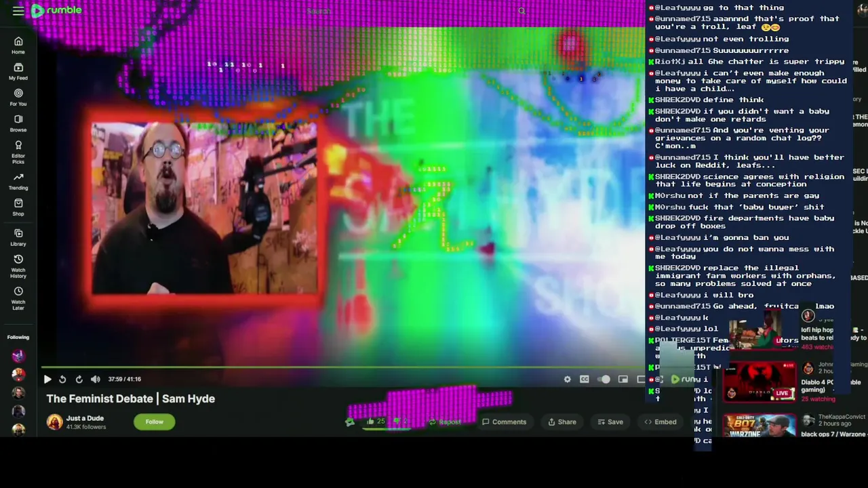Click the '463 watching' viewer count
Viewport: 868px width, 488px height.
[x=817, y=347]
